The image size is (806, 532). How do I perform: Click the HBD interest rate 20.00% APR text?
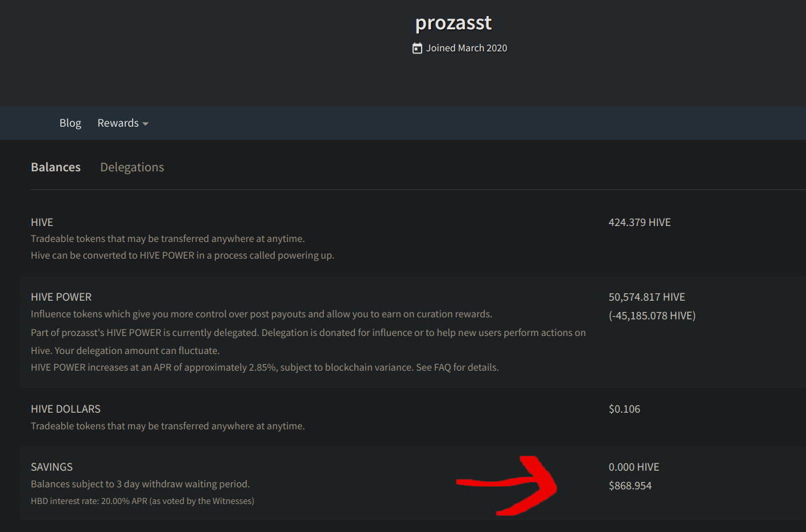tap(142, 501)
